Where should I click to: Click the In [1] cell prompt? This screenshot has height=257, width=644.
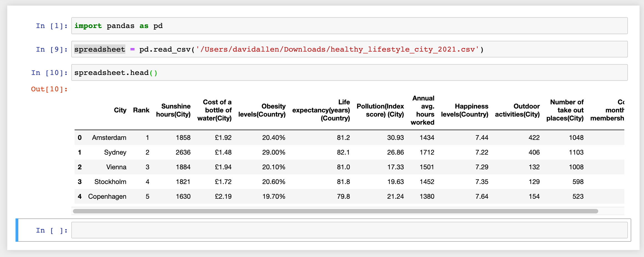52,26
